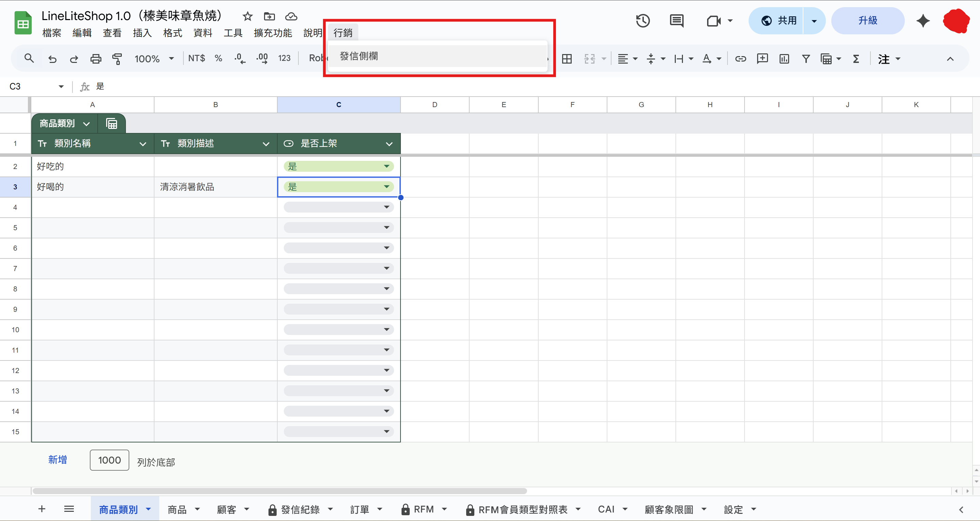This screenshot has width=980, height=521.
Task: Insert a chart
Action: 783,58
